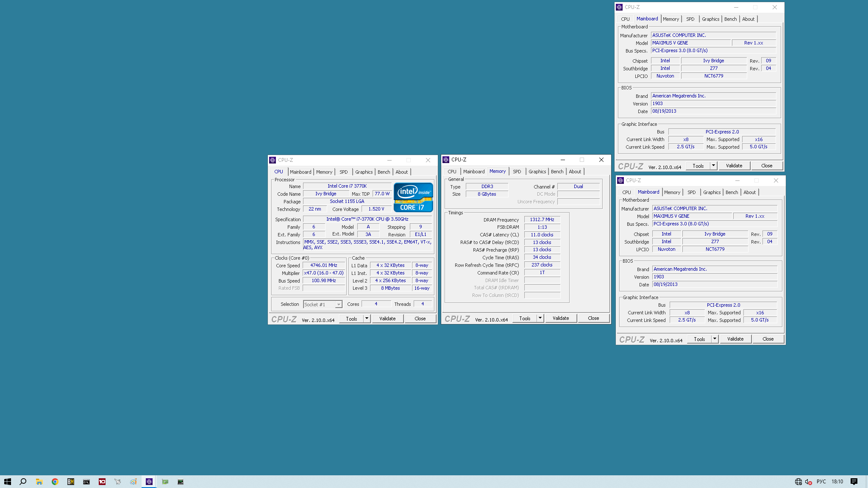This screenshot has width=868, height=488.
Task: Open SPD tab in lower Mainboard window
Action: pos(692,192)
